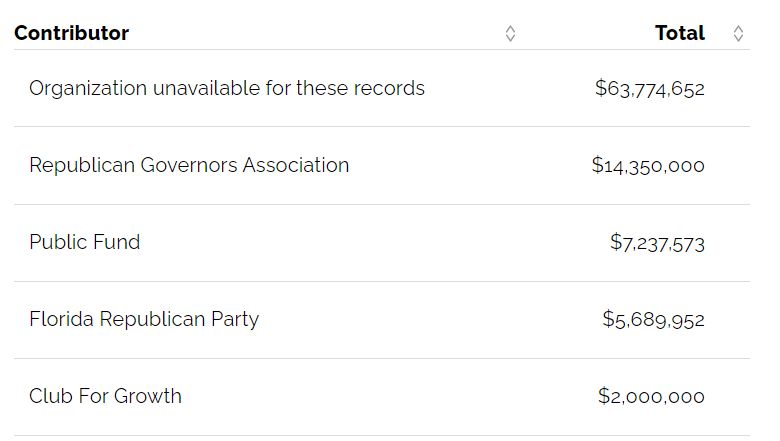
Task: Sort Total descending using the down arrow
Action: 738,38
